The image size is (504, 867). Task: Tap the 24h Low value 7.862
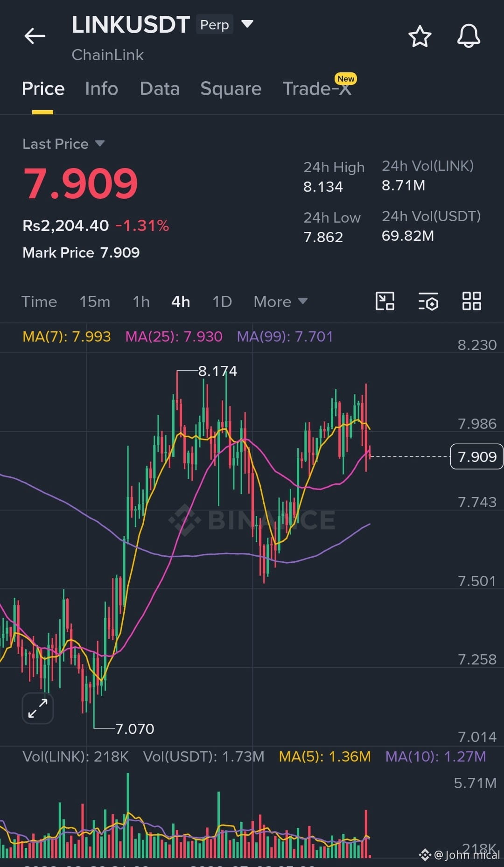click(x=323, y=237)
